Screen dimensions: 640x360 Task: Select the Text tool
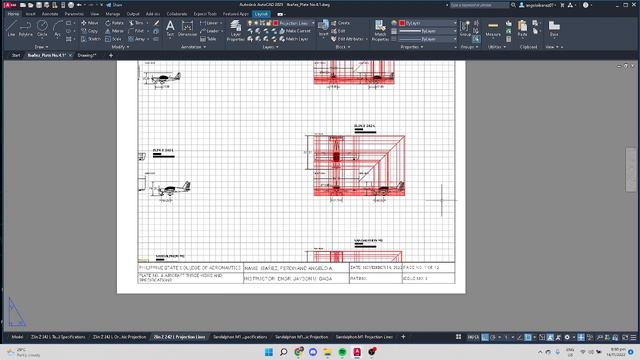tap(170, 29)
